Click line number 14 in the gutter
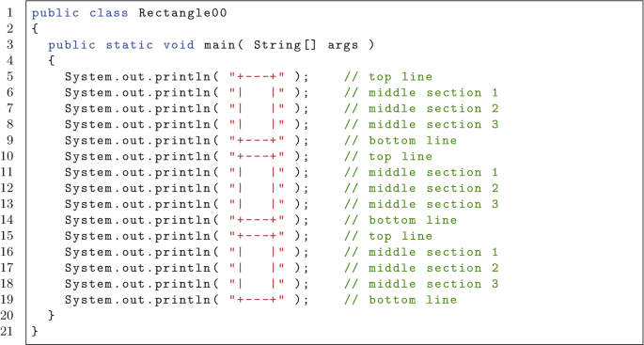This screenshot has width=644, height=345. click(x=7, y=220)
